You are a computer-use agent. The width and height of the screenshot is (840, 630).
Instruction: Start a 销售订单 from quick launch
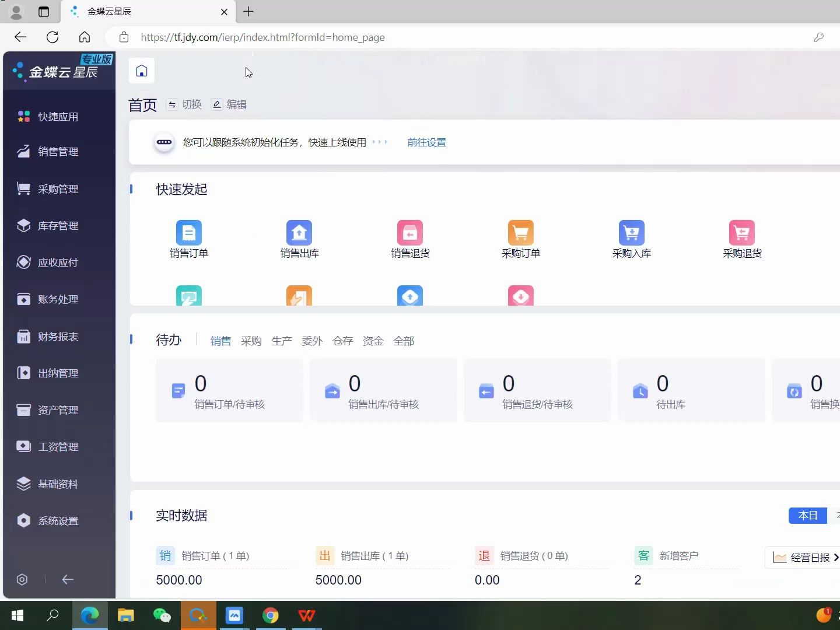tap(189, 240)
